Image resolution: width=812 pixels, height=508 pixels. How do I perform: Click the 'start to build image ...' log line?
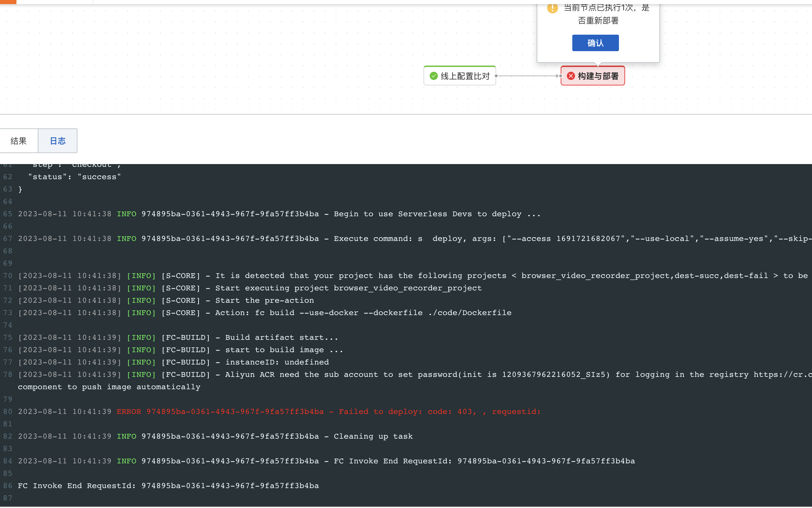[x=180, y=350]
